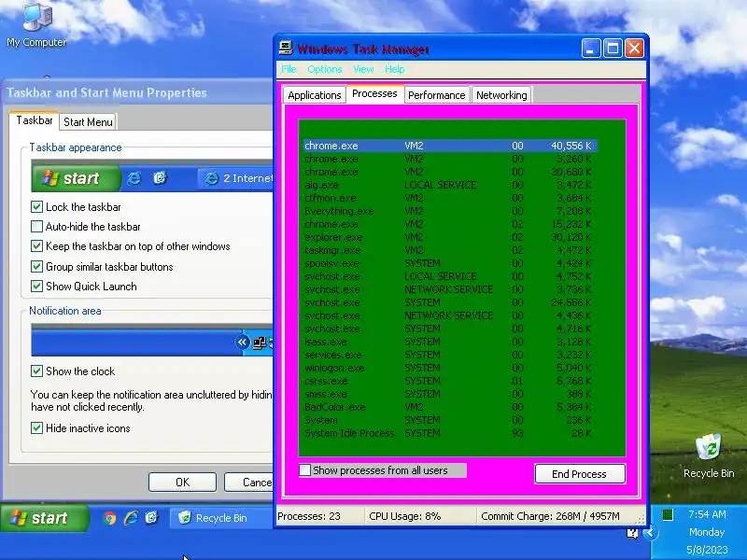This screenshot has height=560, width=747.
Task: Open the My Computer desktop icon
Action: click(x=36, y=26)
